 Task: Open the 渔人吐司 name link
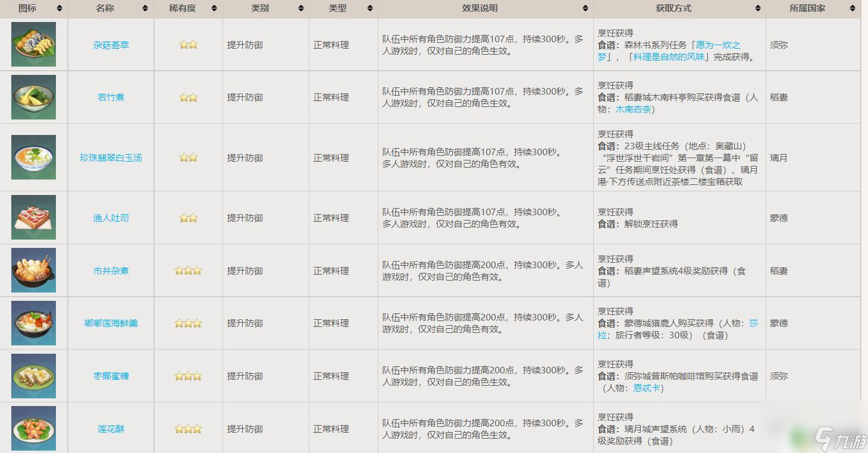tap(111, 218)
